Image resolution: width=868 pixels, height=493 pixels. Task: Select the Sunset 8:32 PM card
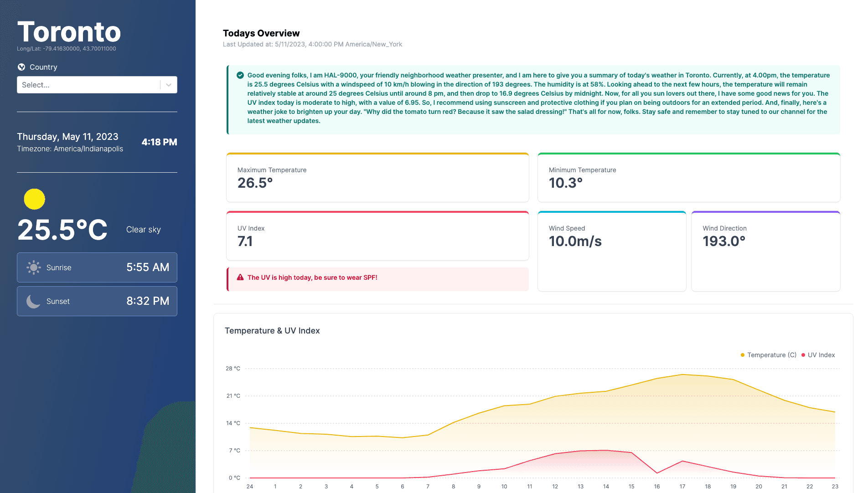pos(97,301)
